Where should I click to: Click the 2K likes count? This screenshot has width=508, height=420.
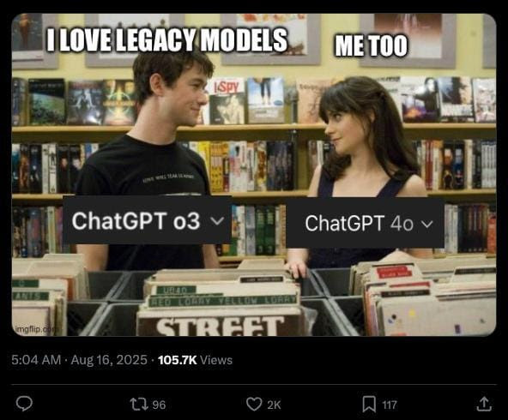274,405
